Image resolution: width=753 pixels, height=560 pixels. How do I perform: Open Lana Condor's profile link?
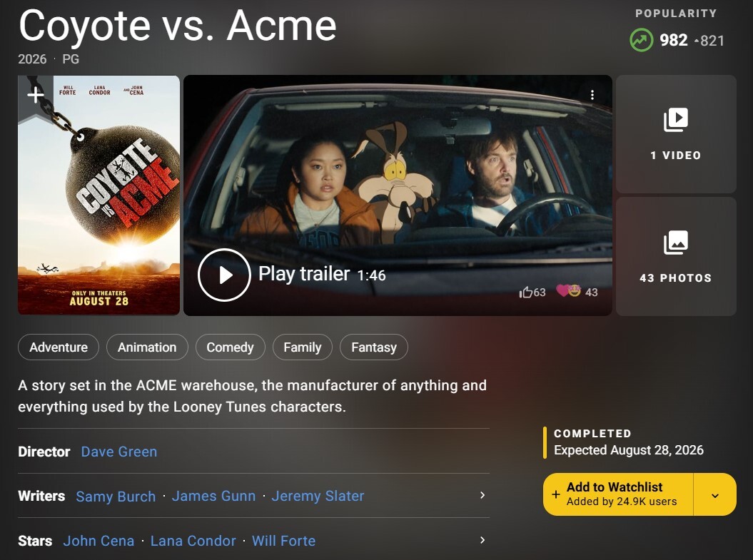(x=193, y=541)
